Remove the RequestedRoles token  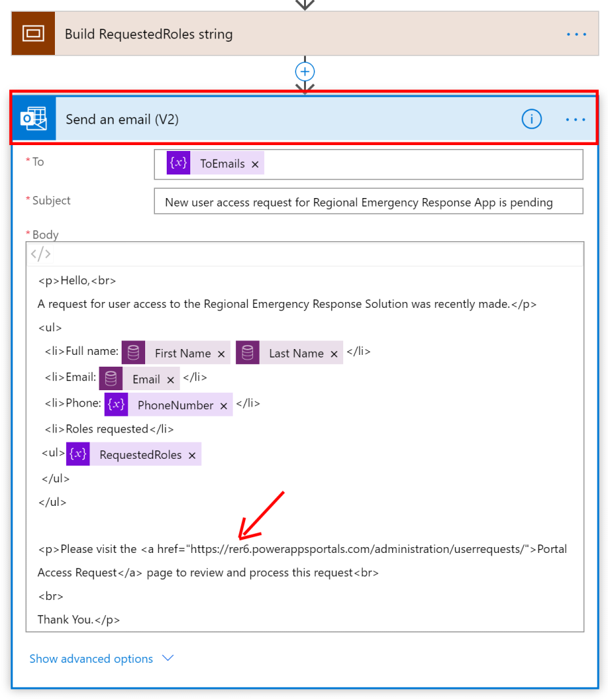(x=192, y=456)
